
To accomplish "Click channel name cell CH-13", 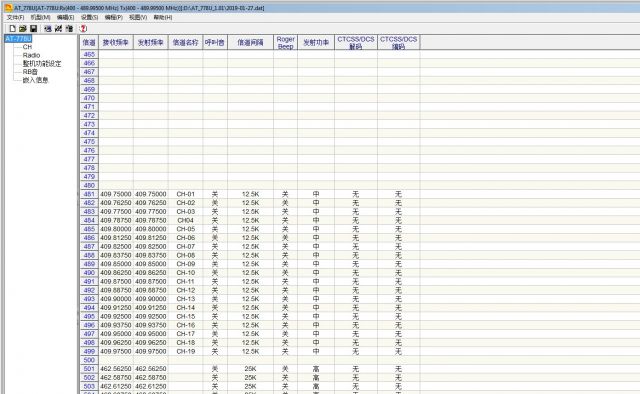I will click(185, 299).
